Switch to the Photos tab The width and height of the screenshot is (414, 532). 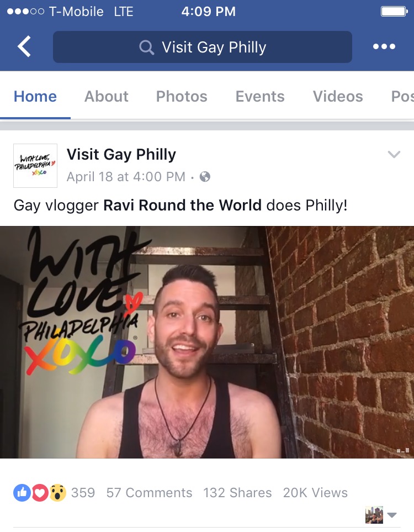tap(182, 96)
